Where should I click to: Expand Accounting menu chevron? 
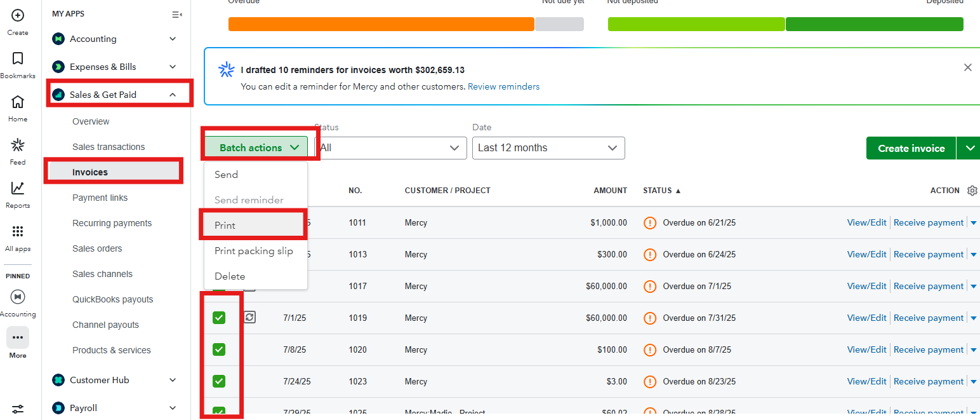coord(173,39)
